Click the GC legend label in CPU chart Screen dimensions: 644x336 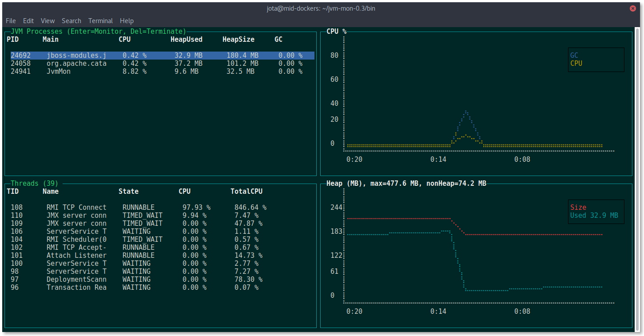pyautogui.click(x=574, y=56)
